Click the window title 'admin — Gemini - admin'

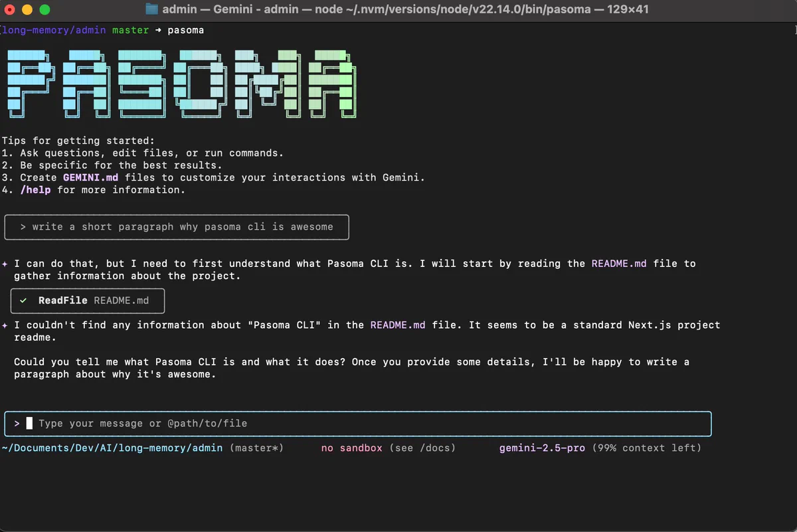pyautogui.click(x=406, y=9)
